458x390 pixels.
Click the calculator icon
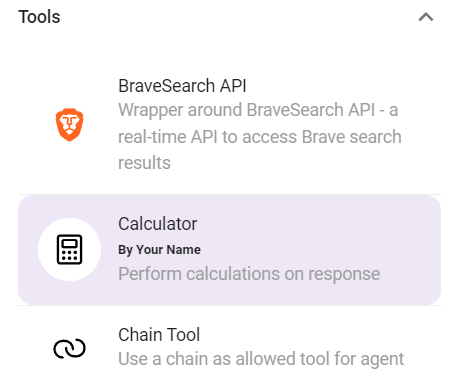pyautogui.click(x=69, y=249)
